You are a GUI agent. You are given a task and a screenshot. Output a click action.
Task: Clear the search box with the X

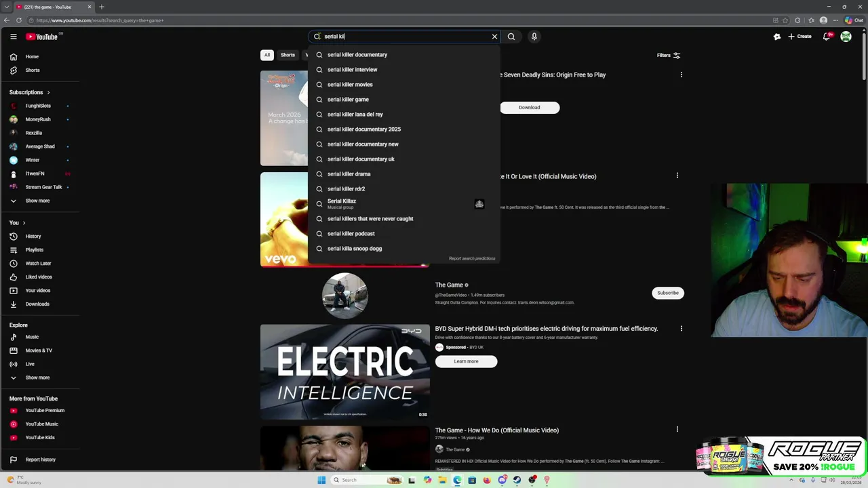(x=494, y=37)
